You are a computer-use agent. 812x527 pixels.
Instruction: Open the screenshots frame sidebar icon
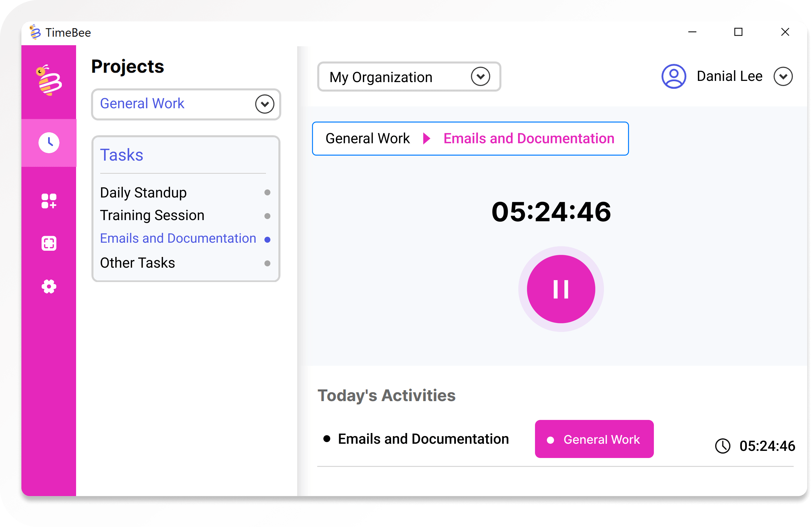point(49,244)
